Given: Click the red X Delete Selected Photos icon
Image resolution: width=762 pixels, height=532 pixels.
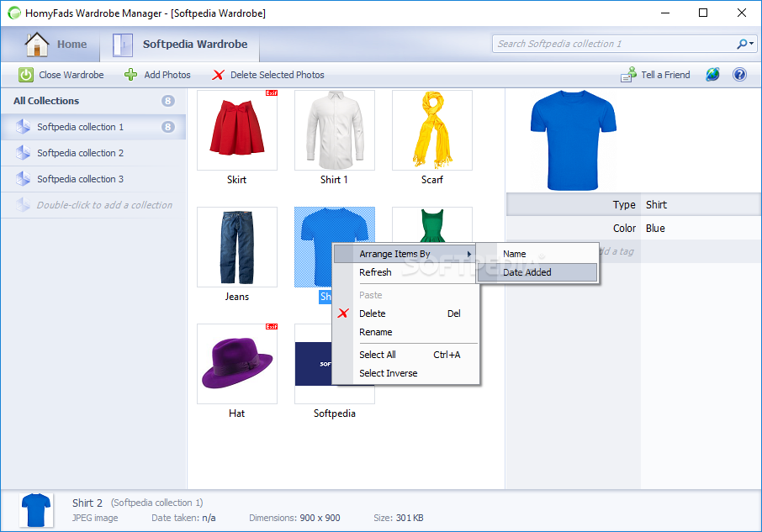Looking at the screenshot, I should click(218, 75).
